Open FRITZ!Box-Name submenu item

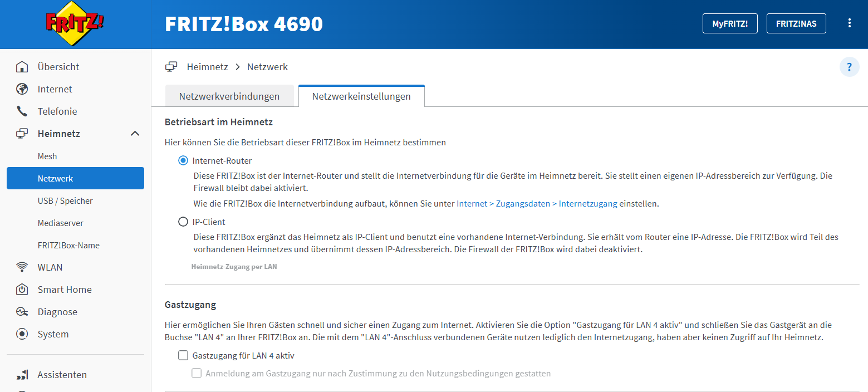point(68,245)
